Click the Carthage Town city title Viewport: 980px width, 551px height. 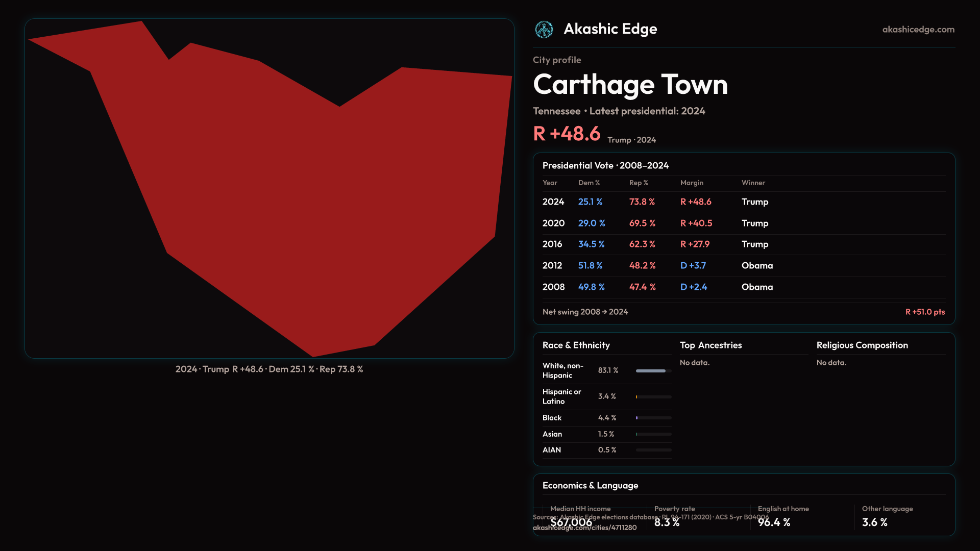point(630,85)
